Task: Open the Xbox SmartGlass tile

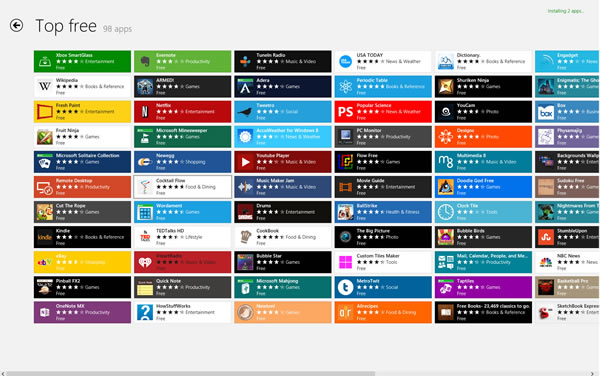Action: click(82, 61)
